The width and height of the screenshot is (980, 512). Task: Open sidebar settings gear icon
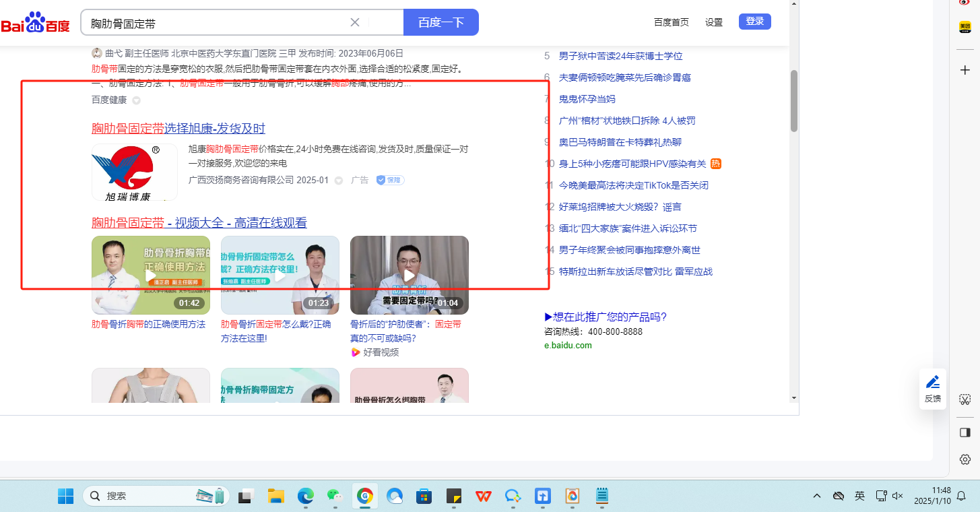coord(965,459)
